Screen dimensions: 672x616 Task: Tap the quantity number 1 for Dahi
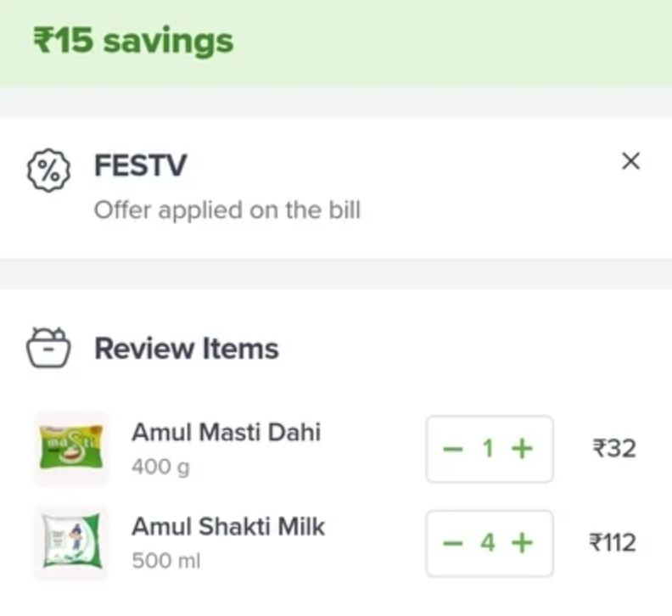488,449
